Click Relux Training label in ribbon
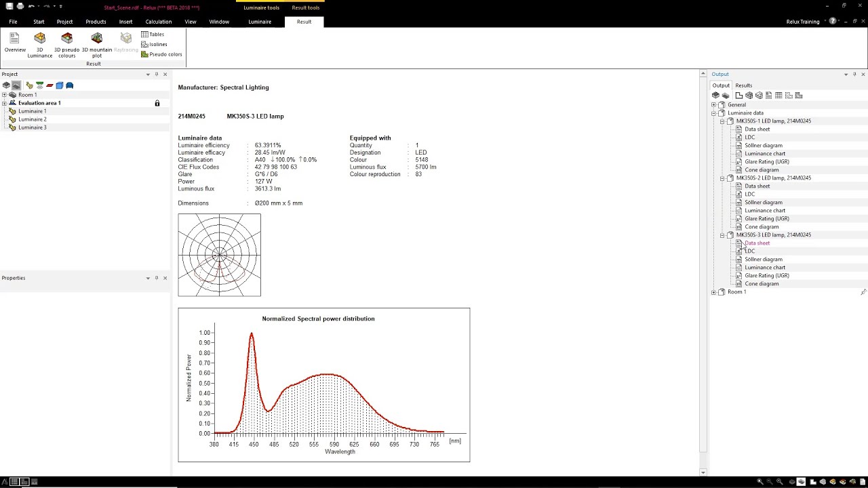Image resolution: width=868 pixels, height=488 pixels. [803, 22]
